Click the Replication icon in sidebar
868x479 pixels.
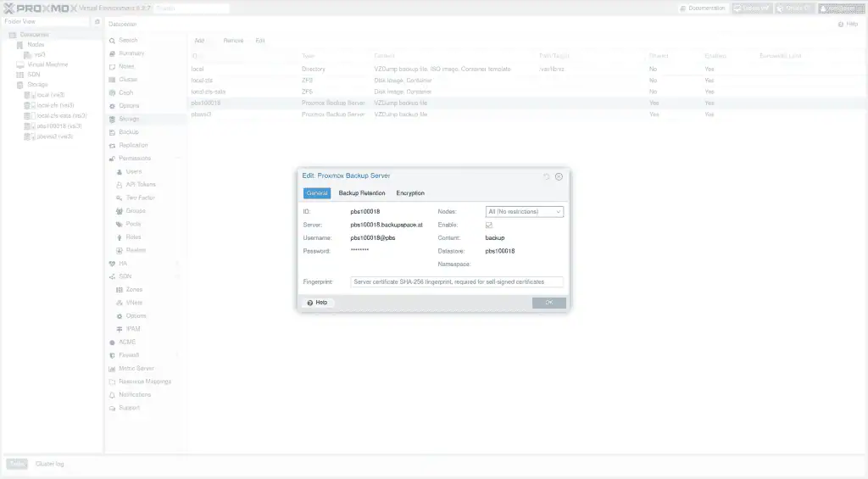coord(111,145)
